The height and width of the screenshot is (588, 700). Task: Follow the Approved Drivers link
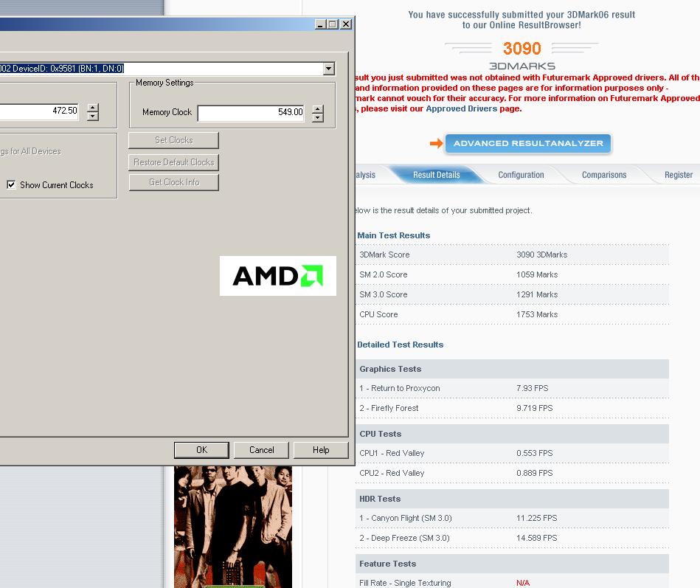(x=461, y=108)
